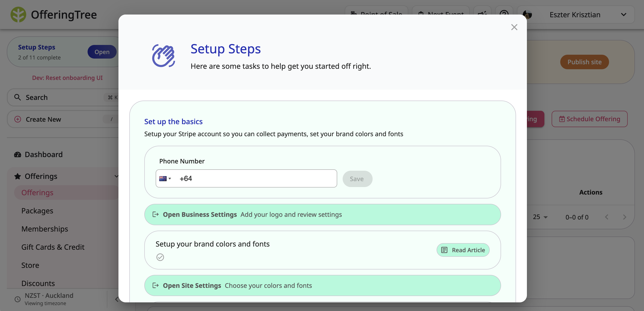
Task: Collapse the Offerings sidebar section
Action: click(116, 176)
